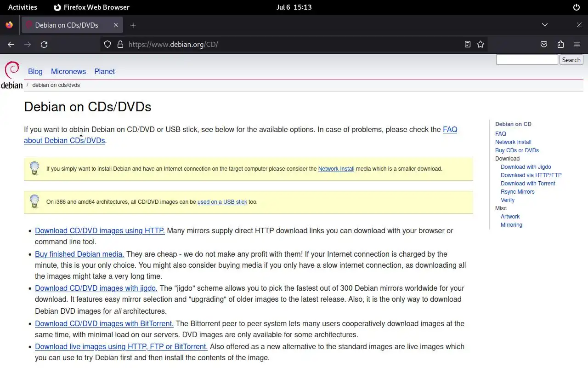The image size is (588, 368).
Task: Open Download CD/DVD images using HTTP link
Action: pos(100,231)
